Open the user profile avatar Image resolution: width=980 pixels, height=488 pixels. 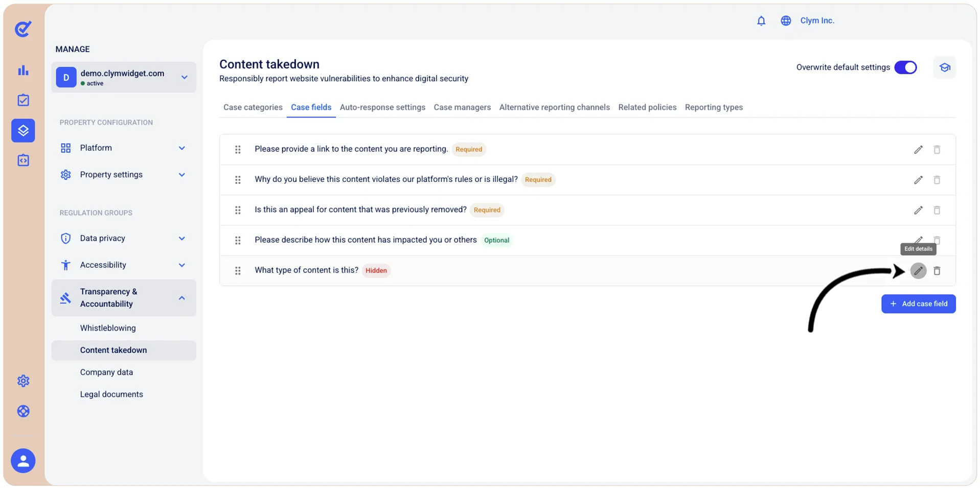point(23,460)
